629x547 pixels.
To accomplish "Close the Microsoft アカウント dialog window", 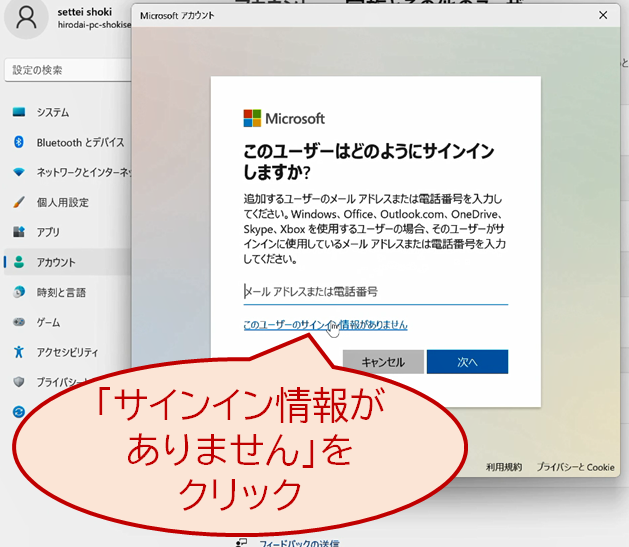I will pyautogui.click(x=603, y=15).
